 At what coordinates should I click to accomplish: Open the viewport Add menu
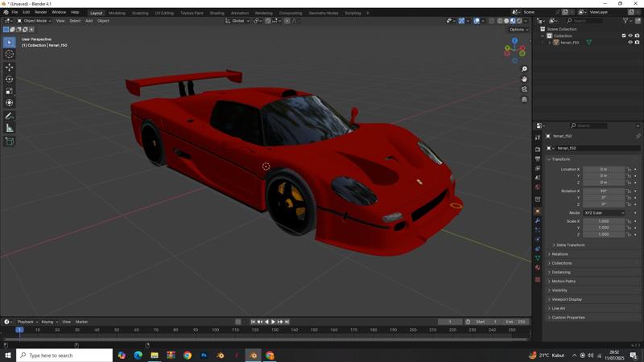click(89, 21)
